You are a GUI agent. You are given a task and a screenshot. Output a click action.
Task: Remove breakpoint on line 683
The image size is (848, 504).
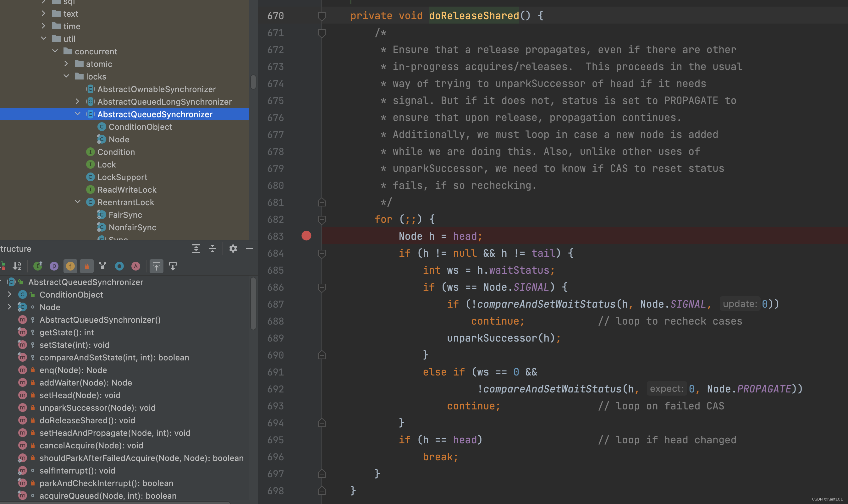pos(306,236)
